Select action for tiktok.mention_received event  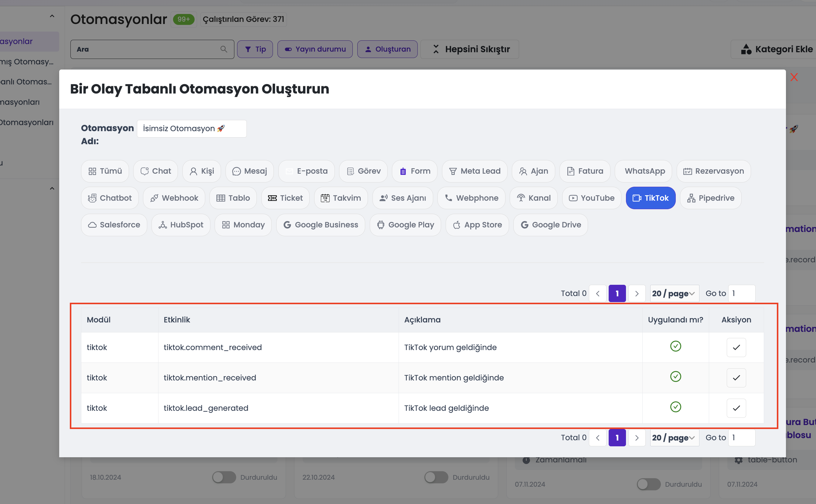pyautogui.click(x=736, y=378)
